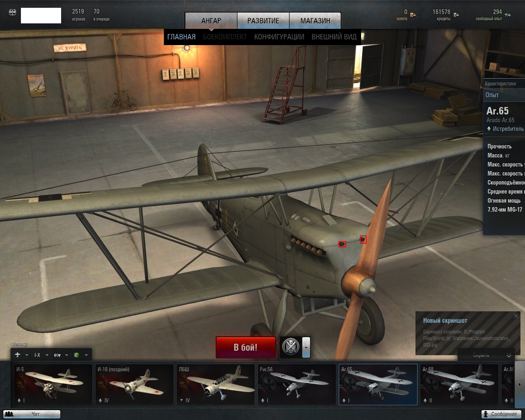The image size is (525, 420).
Task: Click the 161578 credits balance
Action: click(x=441, y=12)
